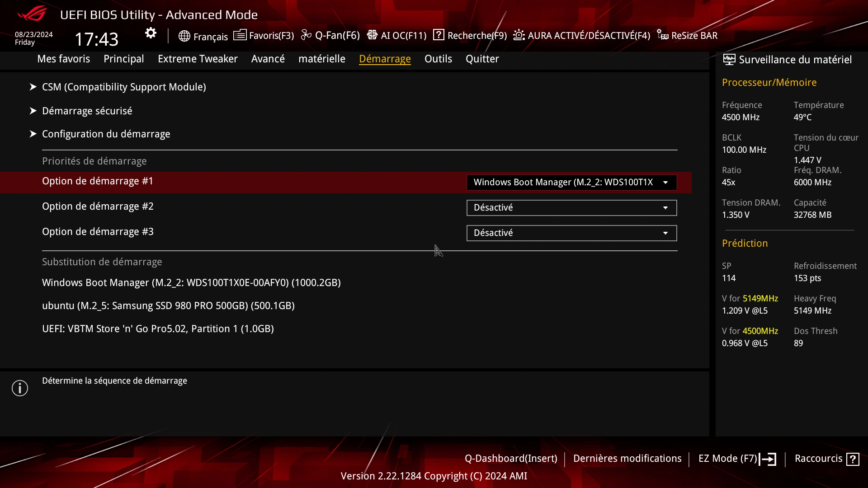Open Extreme Tweaker tab
The width and height of the screenshot is (868, 488).
pyautogui.click(x=198, y=59)
